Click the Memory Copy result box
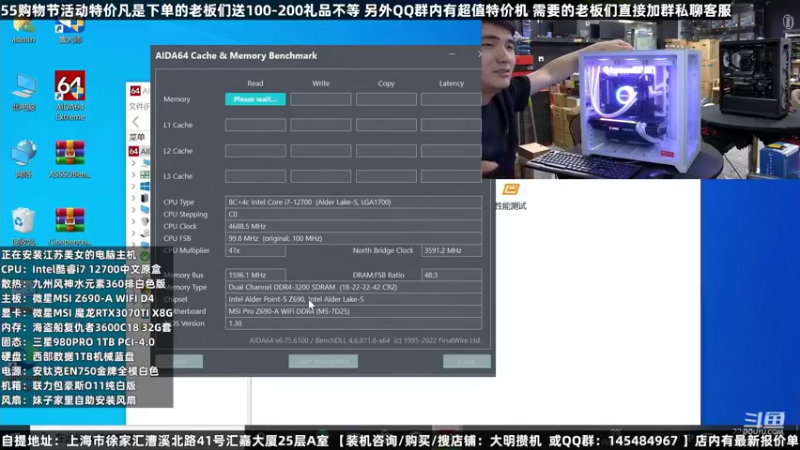 [x=386, y=99]
